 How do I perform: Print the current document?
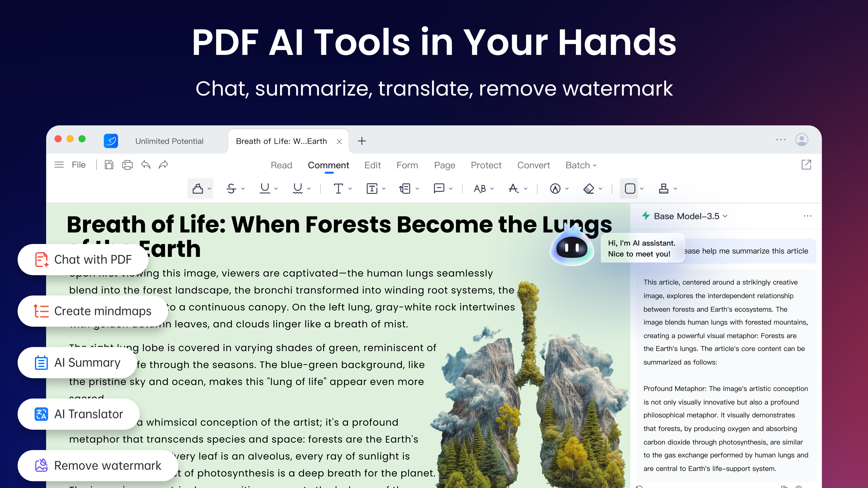(127, 165)
